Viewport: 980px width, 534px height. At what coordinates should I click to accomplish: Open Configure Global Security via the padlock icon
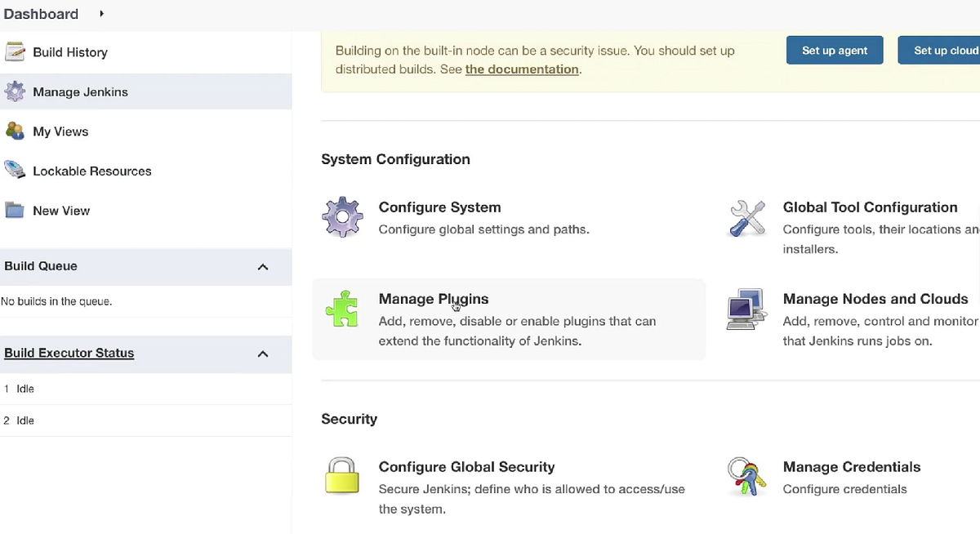coord(342,475)
